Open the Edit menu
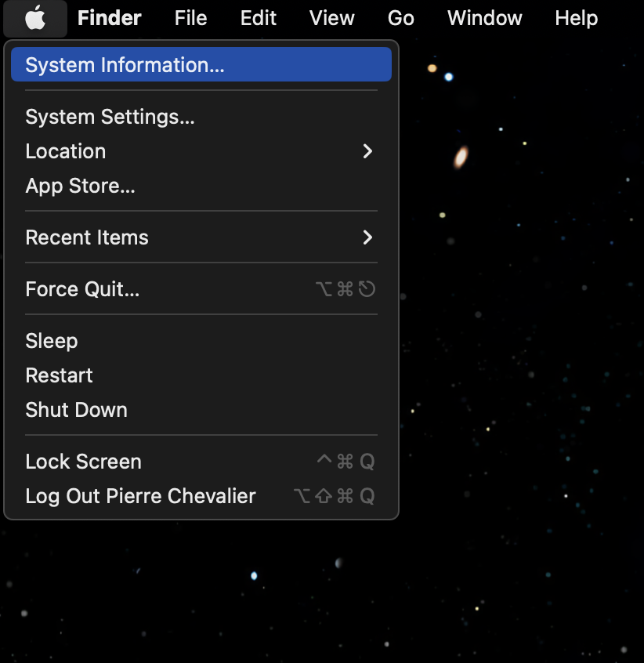The image size is (644, 663). 259,18
